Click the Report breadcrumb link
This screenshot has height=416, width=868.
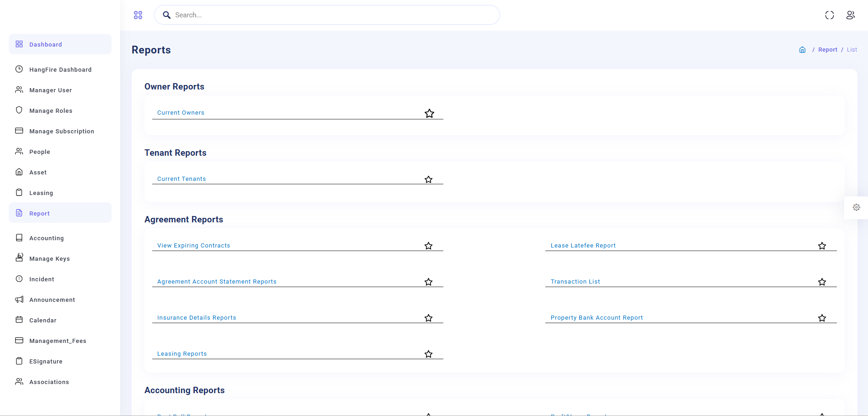[x=828, y=50]
